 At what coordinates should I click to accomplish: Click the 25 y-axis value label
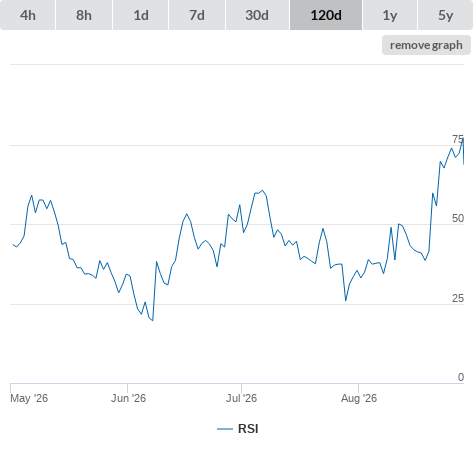pyautogui.click(x=458, y=298)
